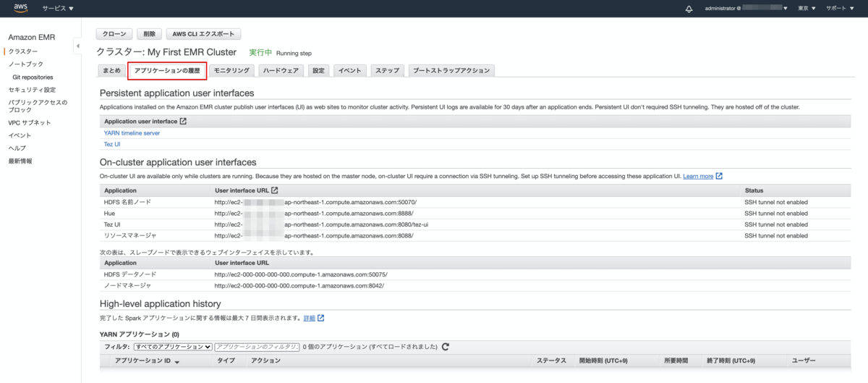Open the 詳細 link

310,318
